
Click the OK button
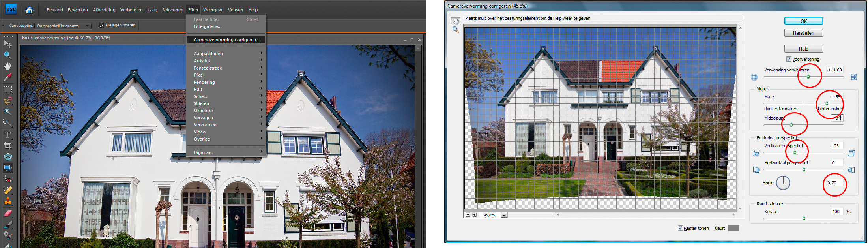(803, 21)
